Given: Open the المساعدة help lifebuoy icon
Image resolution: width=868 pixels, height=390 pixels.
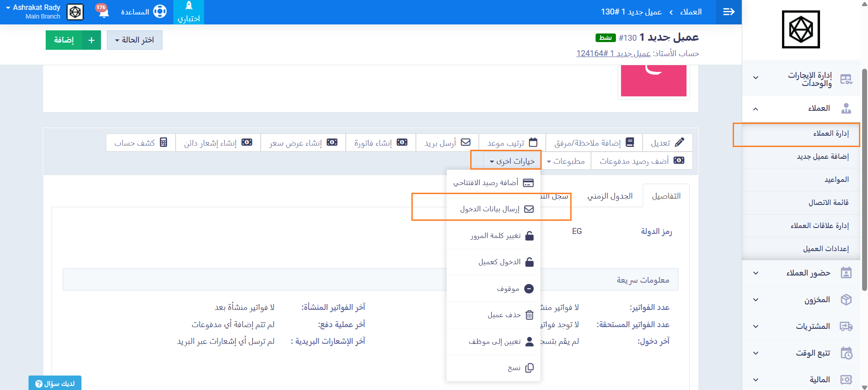Looking at the screenshot, I should [x=160, y=12].
